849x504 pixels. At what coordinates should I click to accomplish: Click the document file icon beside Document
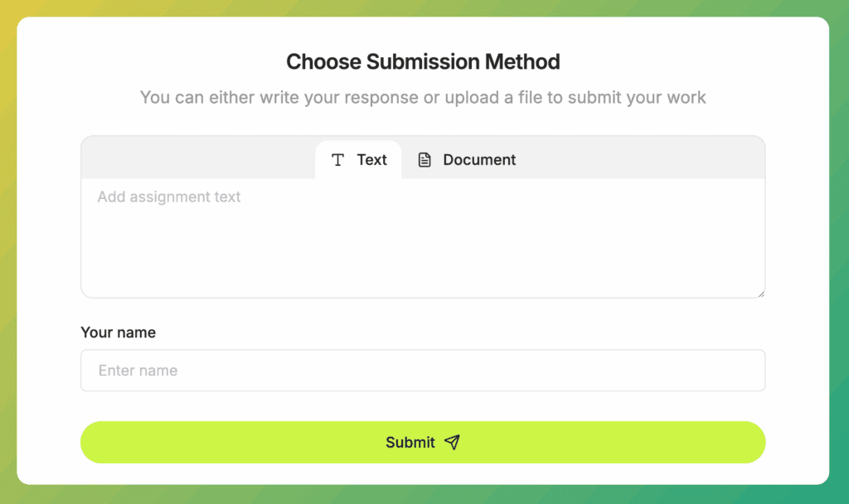click(x=424, y=160)
